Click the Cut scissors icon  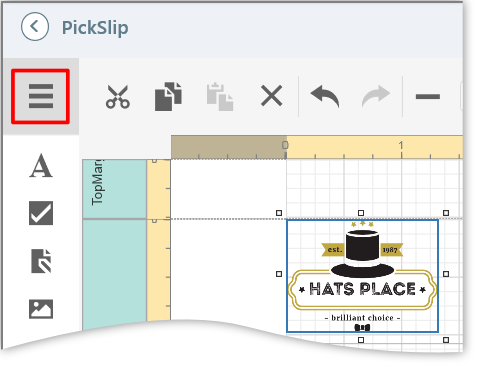coord(118,97)
